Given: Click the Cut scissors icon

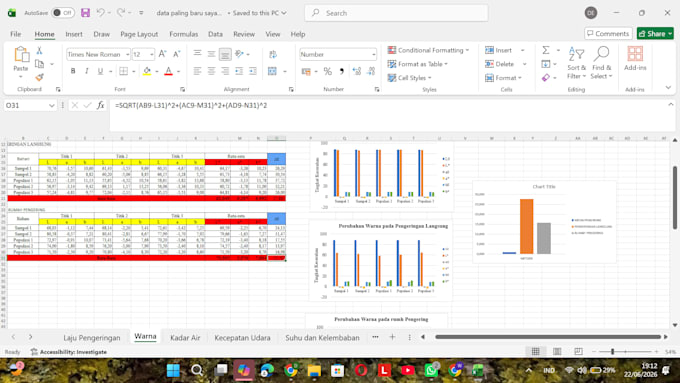Looking at the screenshot, I should click(x=39, y=51).
